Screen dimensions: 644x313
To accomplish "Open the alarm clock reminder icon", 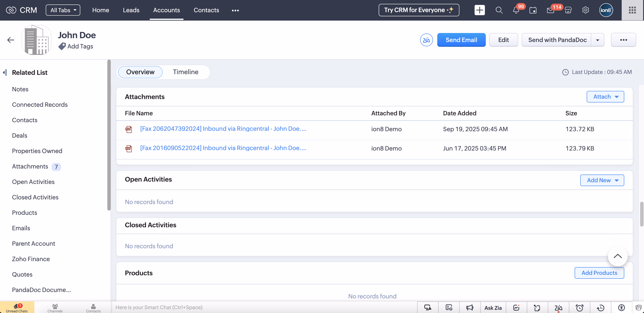I will (580, 307).
